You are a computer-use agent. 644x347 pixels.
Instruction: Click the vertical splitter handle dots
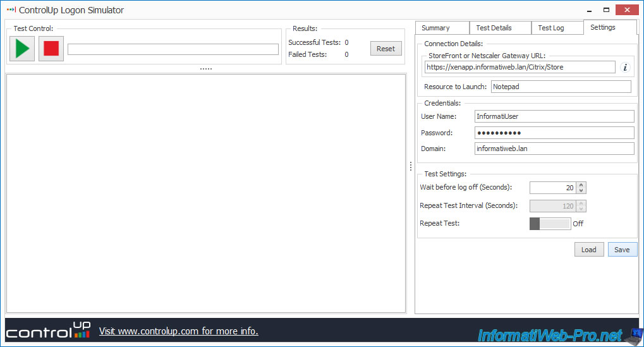(411, 166)
